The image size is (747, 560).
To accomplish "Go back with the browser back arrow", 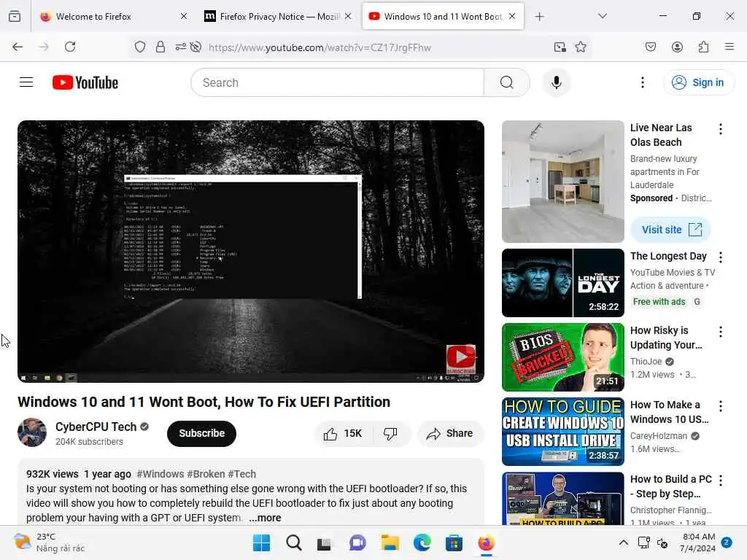I will tap(18, 47).
